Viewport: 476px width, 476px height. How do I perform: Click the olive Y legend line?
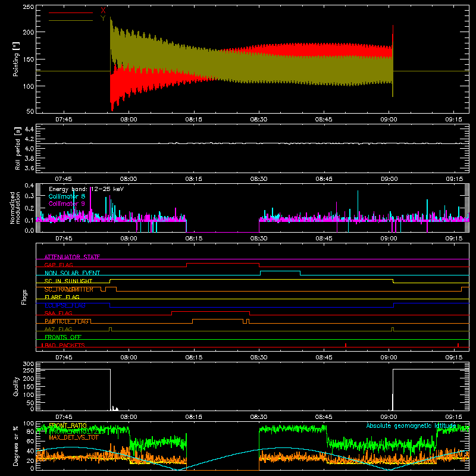pos(71,20)
